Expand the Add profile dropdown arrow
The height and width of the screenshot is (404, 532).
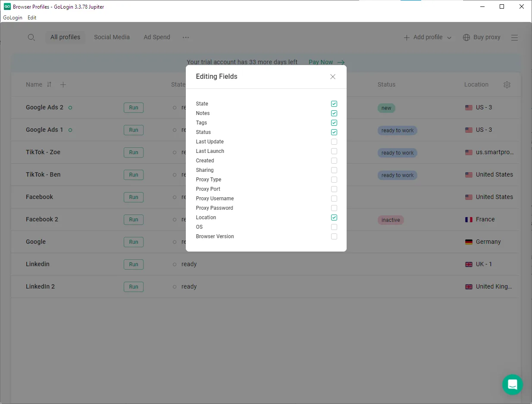[x=449, y=38]
